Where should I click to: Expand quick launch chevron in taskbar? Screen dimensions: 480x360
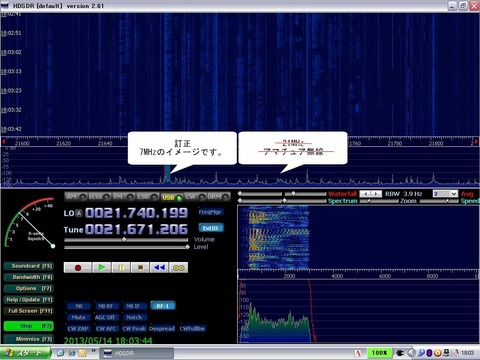point(94,351)
